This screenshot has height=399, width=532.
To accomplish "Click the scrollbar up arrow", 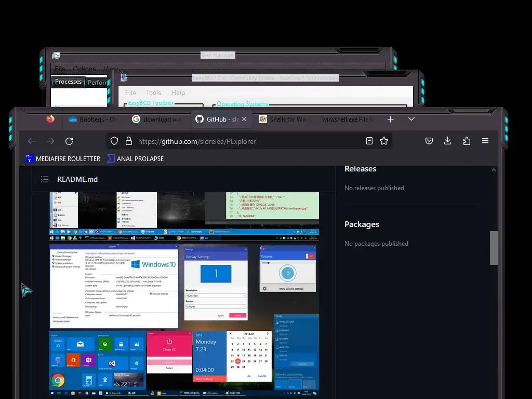I will (494, 170).
